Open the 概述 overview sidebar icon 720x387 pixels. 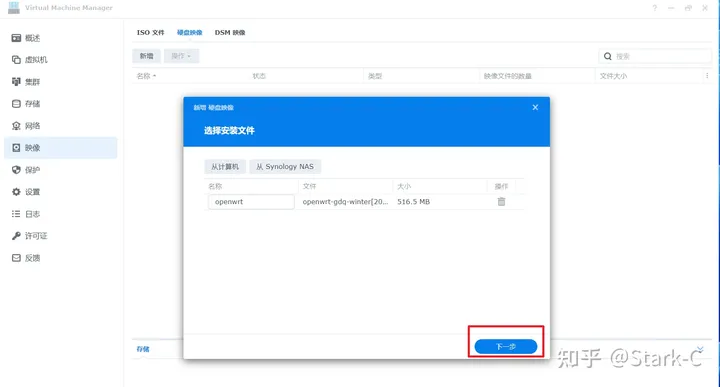[x=16, y=38]
